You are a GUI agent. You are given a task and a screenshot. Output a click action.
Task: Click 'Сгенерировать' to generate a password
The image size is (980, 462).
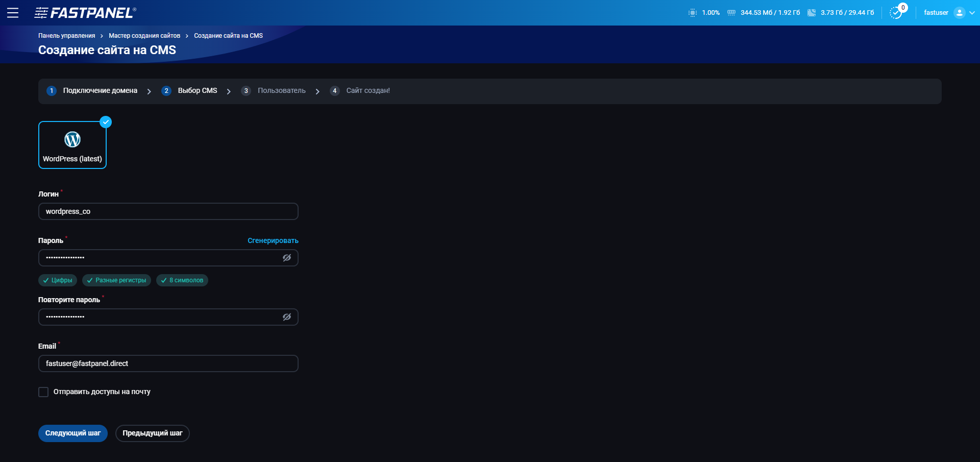click(x=273, y=240)
